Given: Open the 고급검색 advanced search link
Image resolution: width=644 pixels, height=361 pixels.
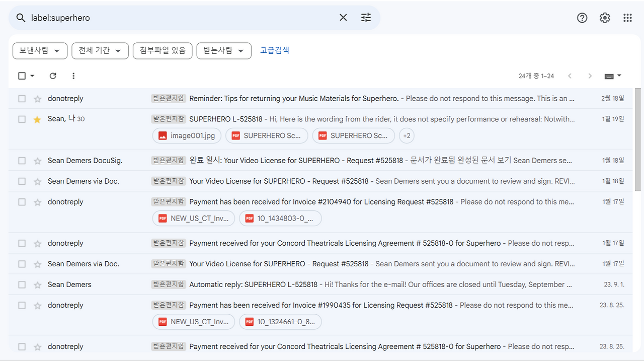Looking at the screenshot, I should [x=275, y=50].
